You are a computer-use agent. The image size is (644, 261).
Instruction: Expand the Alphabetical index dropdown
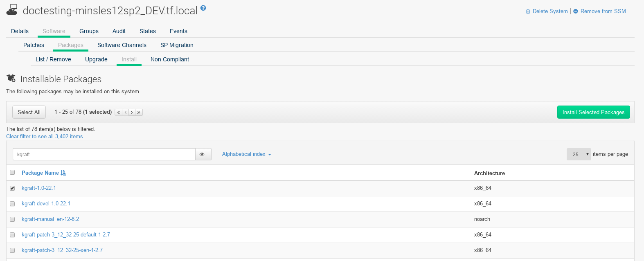point(246,154)
